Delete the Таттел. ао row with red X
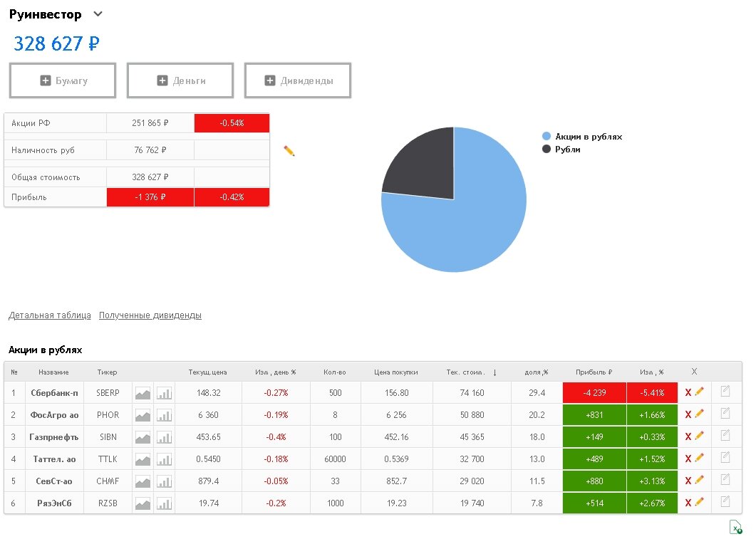 tap(688, 459)
